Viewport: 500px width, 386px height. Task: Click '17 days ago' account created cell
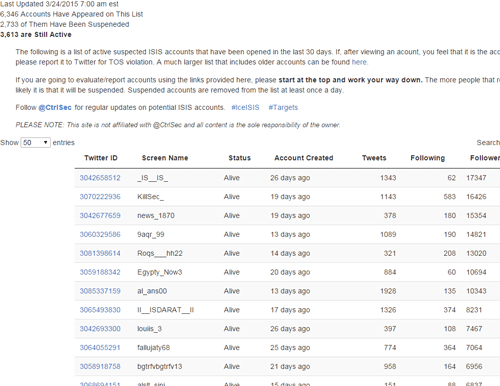point(290,310)
